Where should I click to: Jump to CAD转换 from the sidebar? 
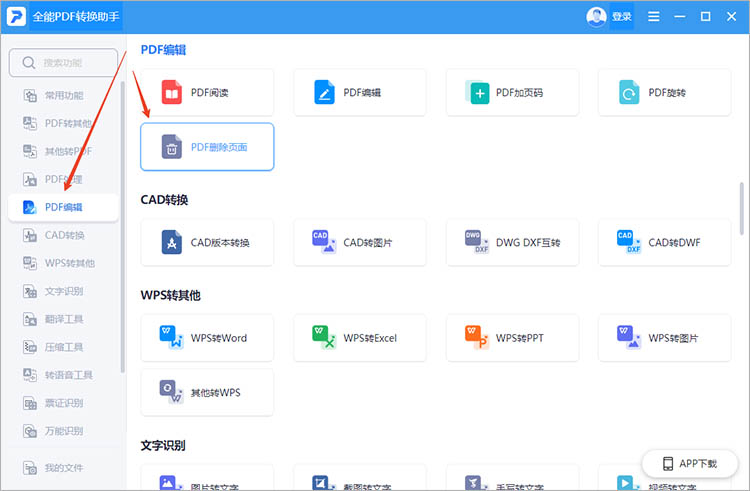point(63,235)
